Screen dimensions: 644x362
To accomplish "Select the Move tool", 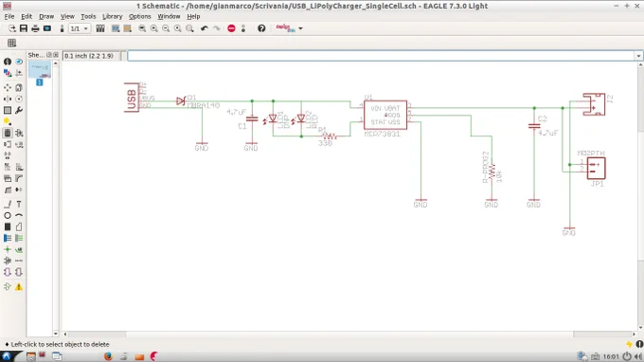I will click(x=8, y=87).
